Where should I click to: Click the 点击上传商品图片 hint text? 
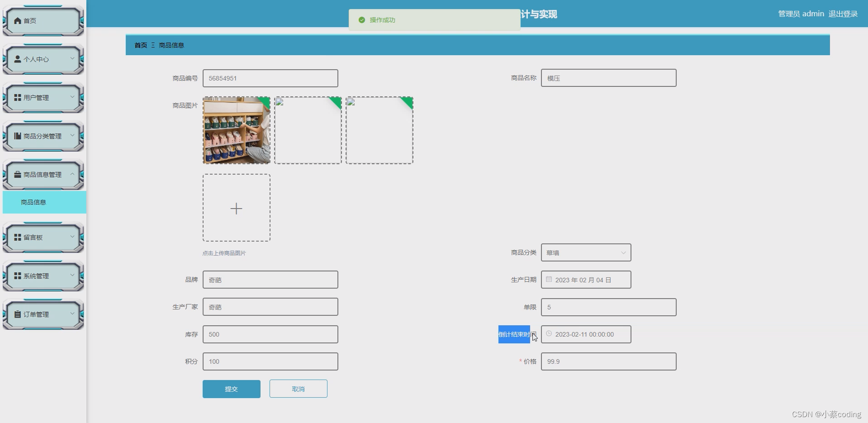point(224,253)
